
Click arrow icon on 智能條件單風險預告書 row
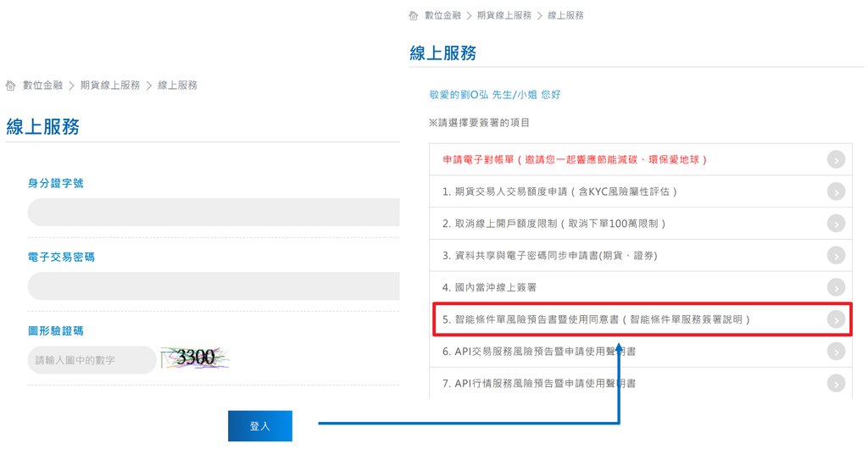click(x=836, y=319)
